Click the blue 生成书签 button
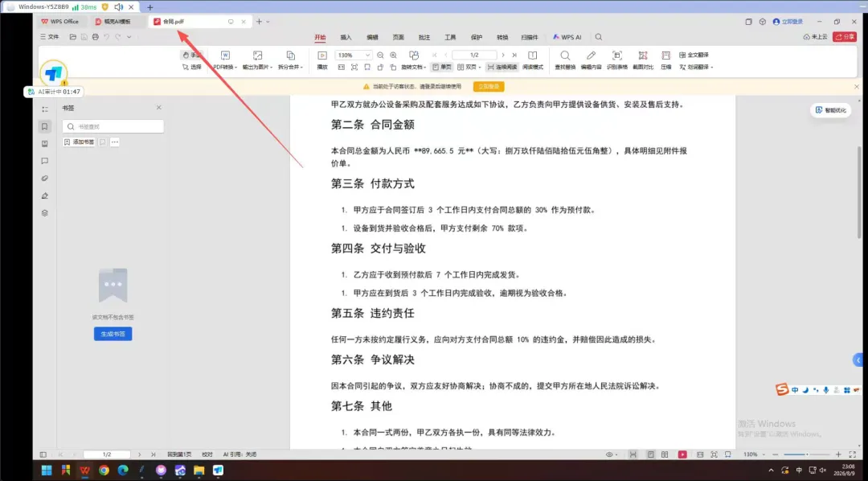 coord(113,334)
